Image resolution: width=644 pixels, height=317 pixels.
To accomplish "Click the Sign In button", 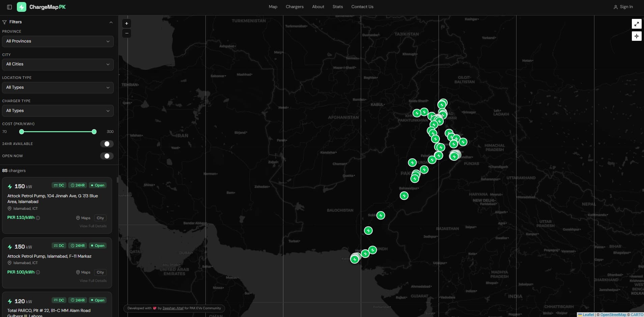I will point(623,7).
